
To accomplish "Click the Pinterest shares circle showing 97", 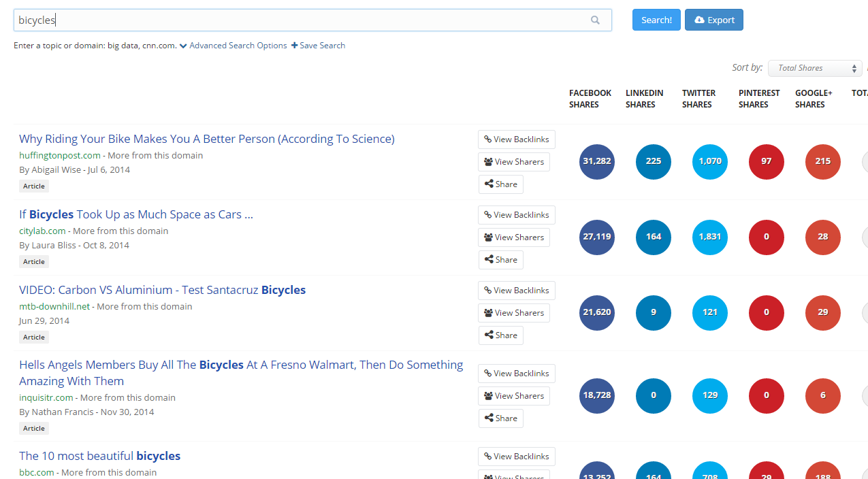I will coord(766,161).
